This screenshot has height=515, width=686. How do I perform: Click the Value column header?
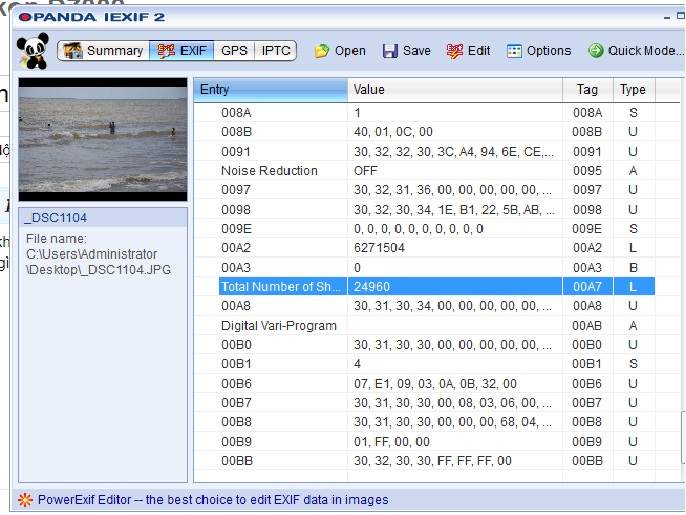click(454, 90)
